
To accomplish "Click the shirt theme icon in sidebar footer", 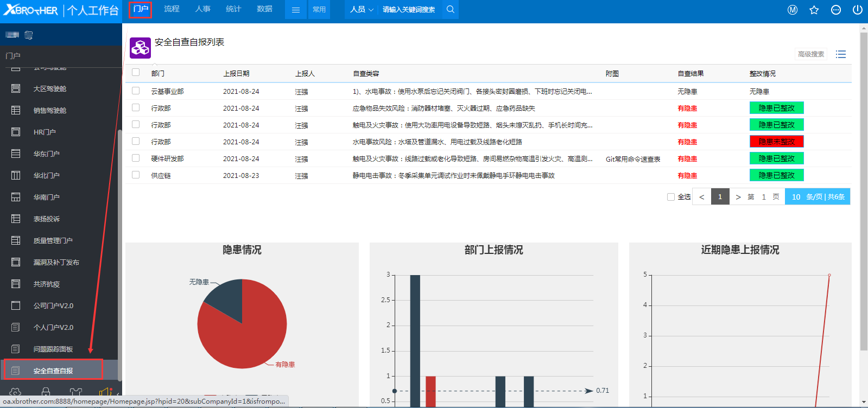I will [76, 392].
